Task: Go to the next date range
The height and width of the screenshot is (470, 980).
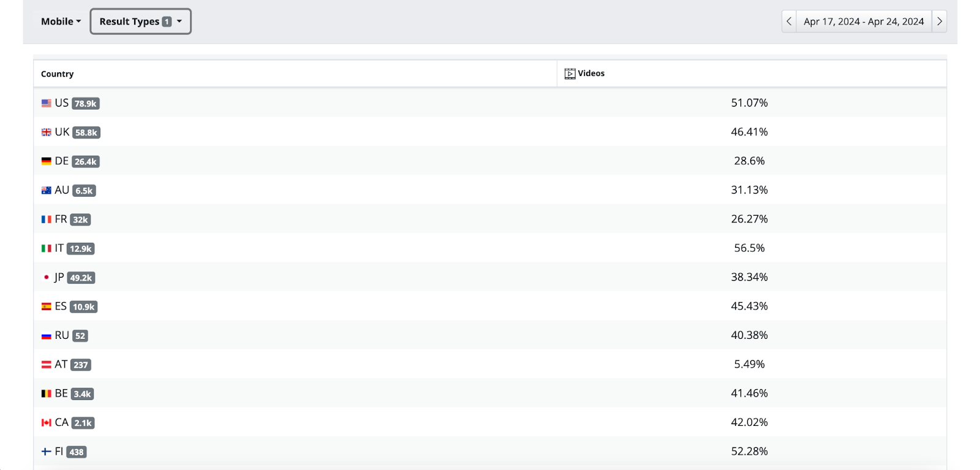Action: click(940, 21)
